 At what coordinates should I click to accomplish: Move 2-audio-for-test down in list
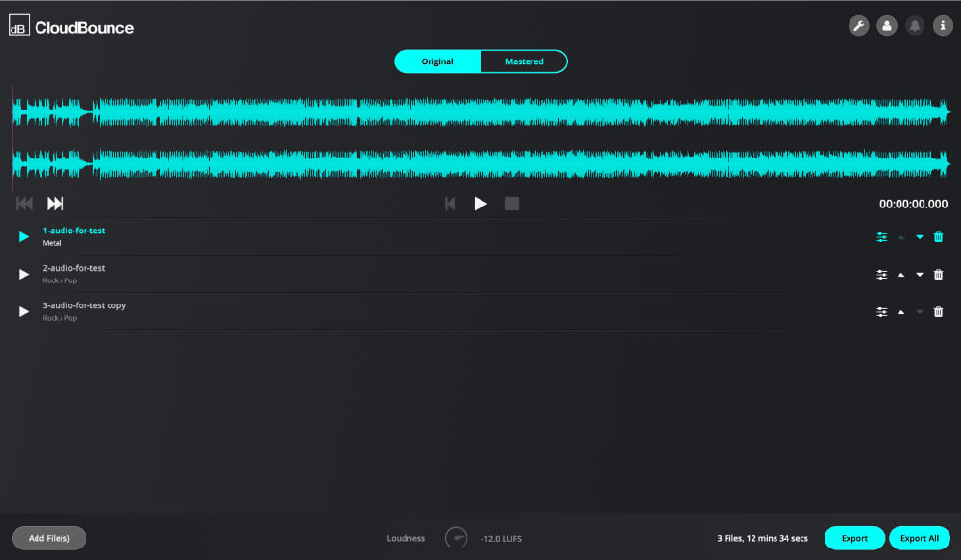click(x=920, y=275)
